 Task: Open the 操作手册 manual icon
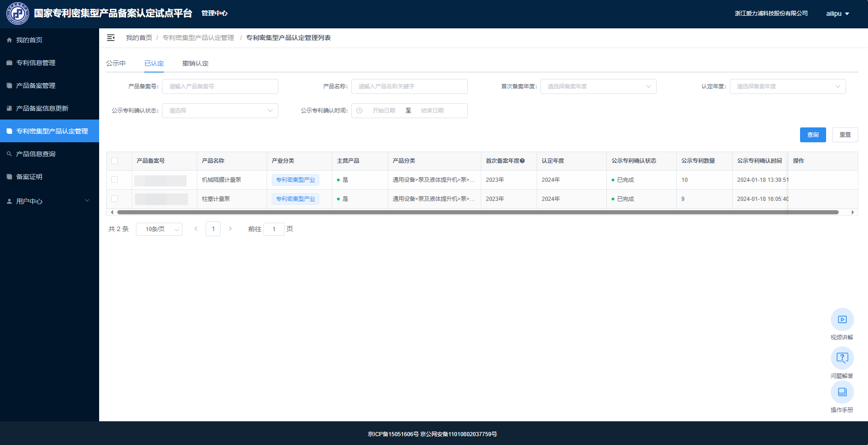[x=842, y=392]
